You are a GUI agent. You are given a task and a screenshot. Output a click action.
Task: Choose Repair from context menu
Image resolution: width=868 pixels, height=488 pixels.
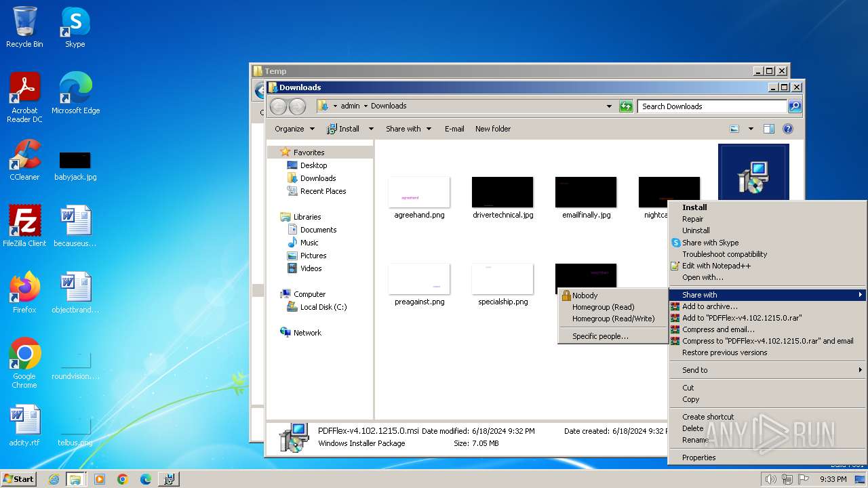[692, 219]
